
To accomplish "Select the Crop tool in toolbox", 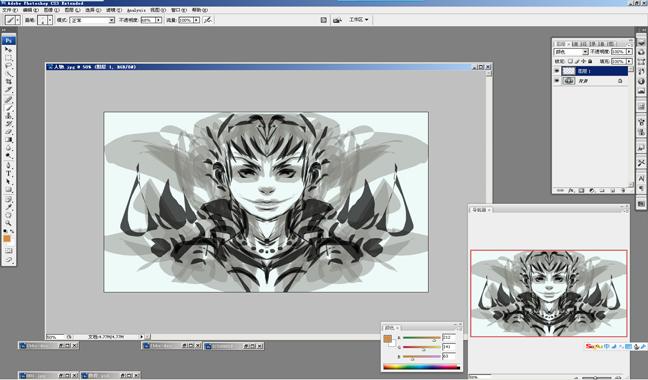I will click(8, 82).
